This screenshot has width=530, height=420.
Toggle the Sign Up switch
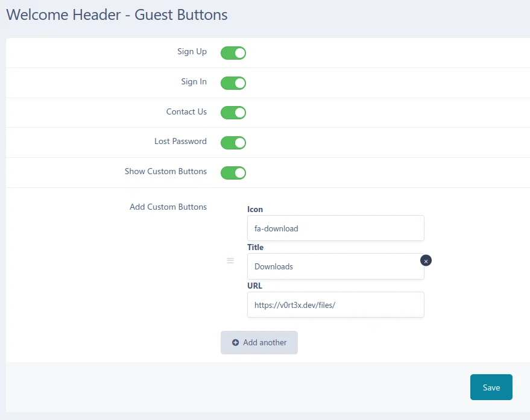click(233, 53)
